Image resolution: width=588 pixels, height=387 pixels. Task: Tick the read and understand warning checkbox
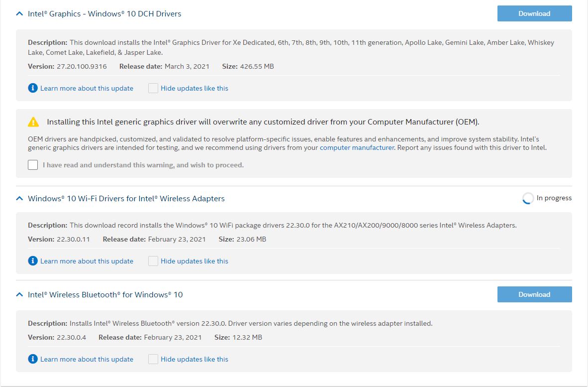tap(33, 165)
